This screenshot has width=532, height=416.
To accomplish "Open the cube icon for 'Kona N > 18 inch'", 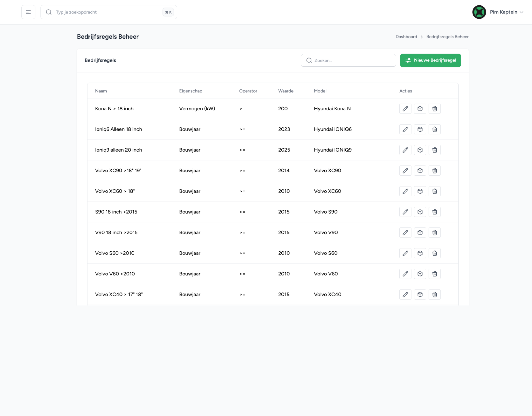I will pyautogui.click(x=420, y=109).
